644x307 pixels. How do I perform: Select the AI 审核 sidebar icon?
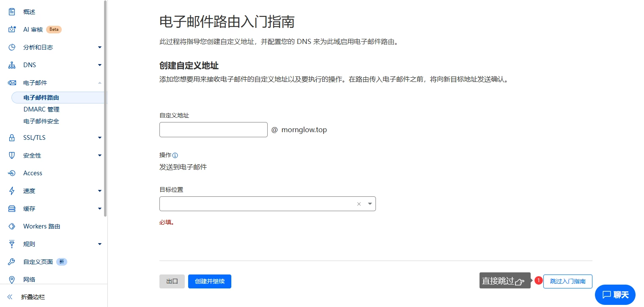[12, 29]
